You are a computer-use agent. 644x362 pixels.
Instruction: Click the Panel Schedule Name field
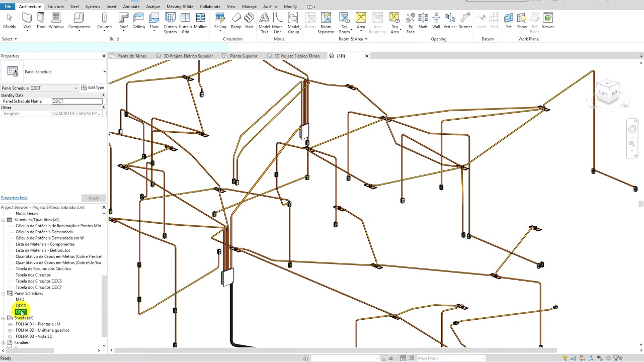point(77,101)
